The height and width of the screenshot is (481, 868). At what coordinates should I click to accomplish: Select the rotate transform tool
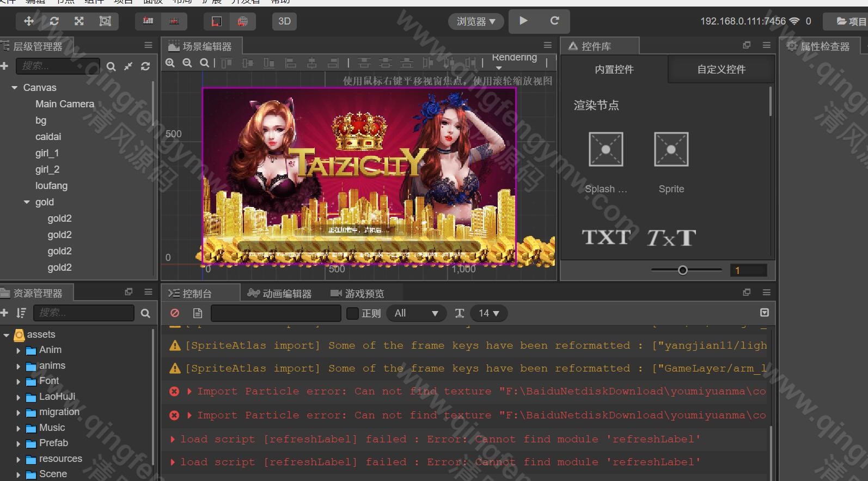[54, 21]
